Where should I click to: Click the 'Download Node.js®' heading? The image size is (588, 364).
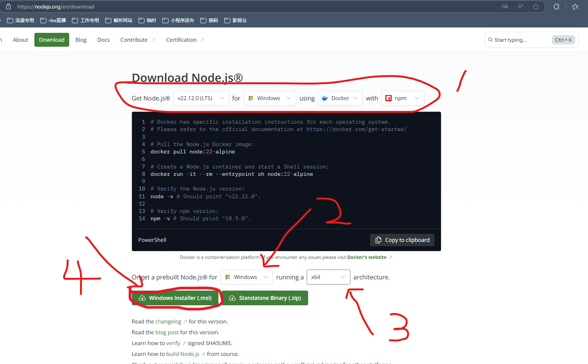pyautogui.click(x=187, y=78)
